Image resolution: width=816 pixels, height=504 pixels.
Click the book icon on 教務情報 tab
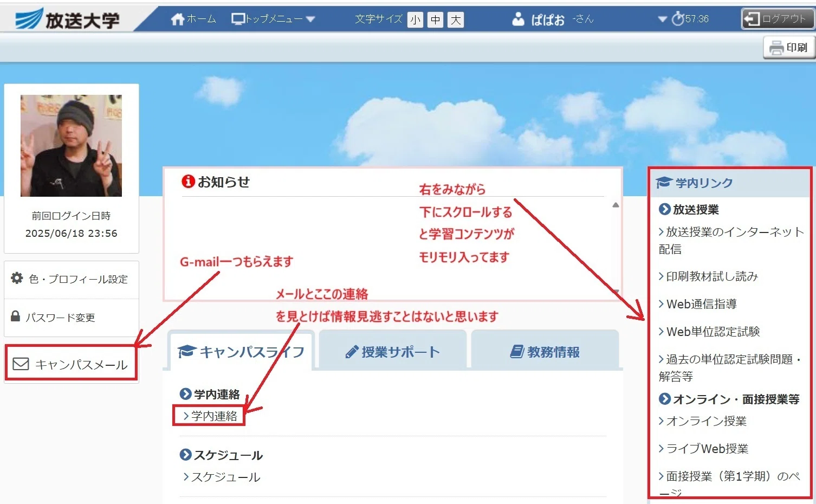point(517,352)
